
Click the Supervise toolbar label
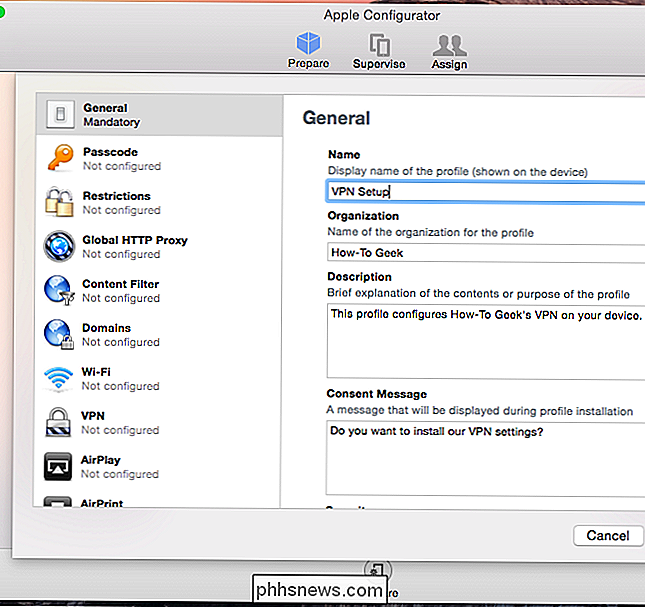point(379,64)
